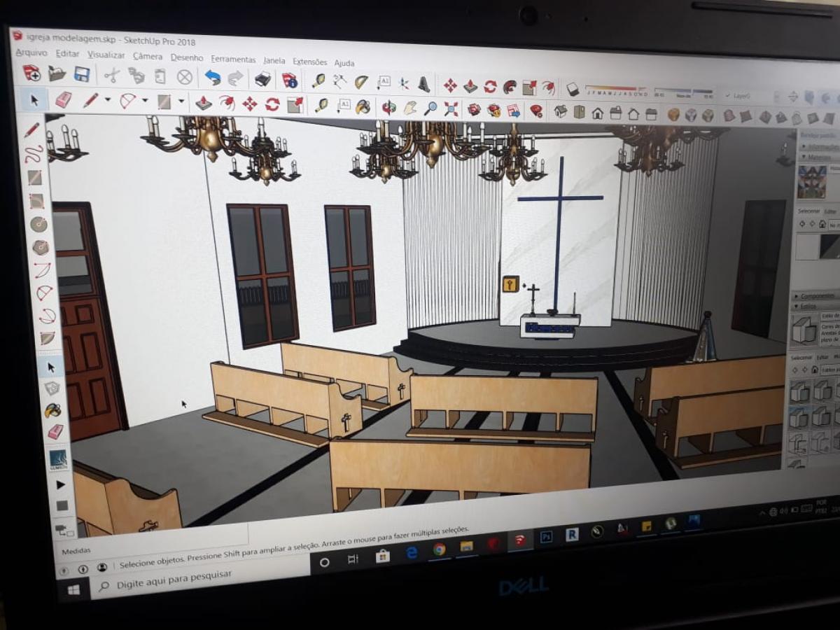Image resolution: width=840 pixels, height=630 pixels.
Task: Click the Zoom Extents icon
Action: tap(451, 109)
